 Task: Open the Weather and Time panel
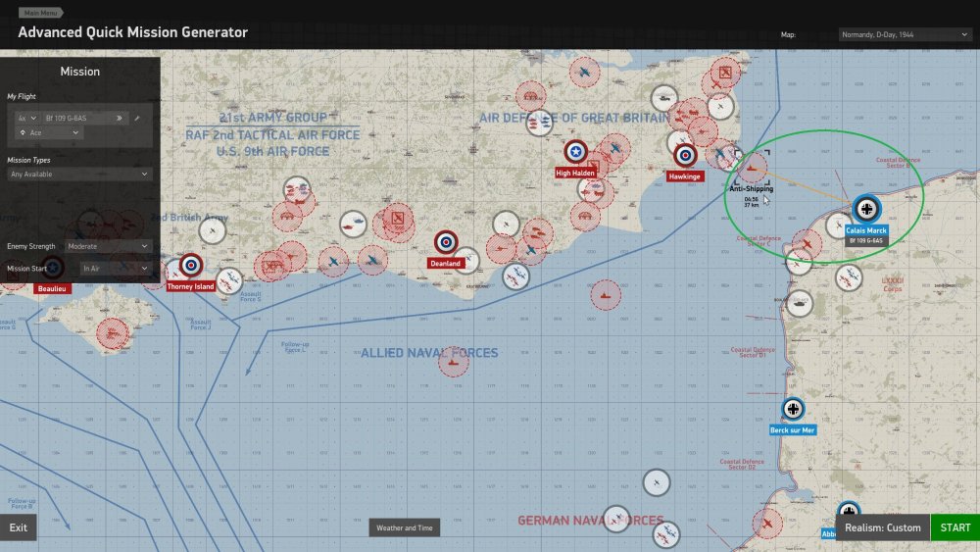tap(405, 527)
